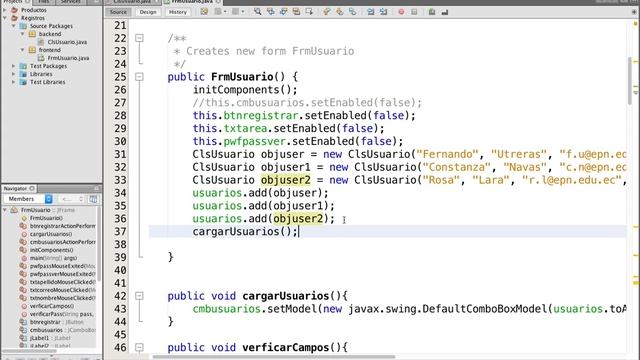Expand the Libraries node
This screenshot has width=640, height=360.
pyautogui.click(x=13, y=74)
